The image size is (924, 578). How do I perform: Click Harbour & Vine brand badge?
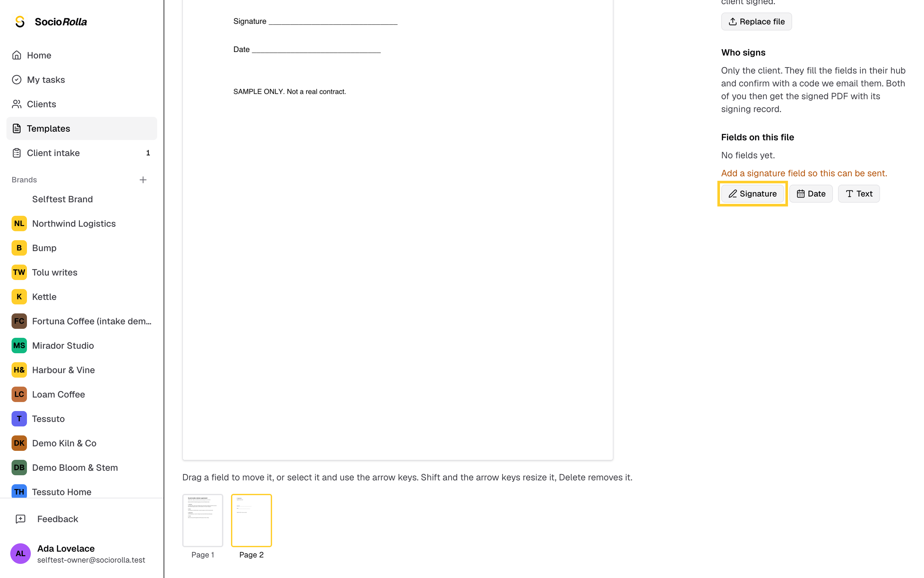(x=19, y=370)
